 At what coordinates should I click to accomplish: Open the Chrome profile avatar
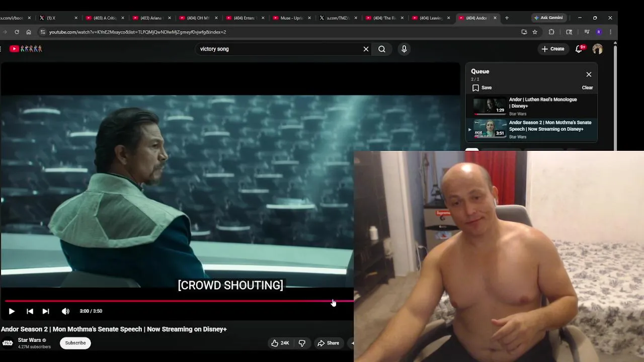[x=598, y=32]
